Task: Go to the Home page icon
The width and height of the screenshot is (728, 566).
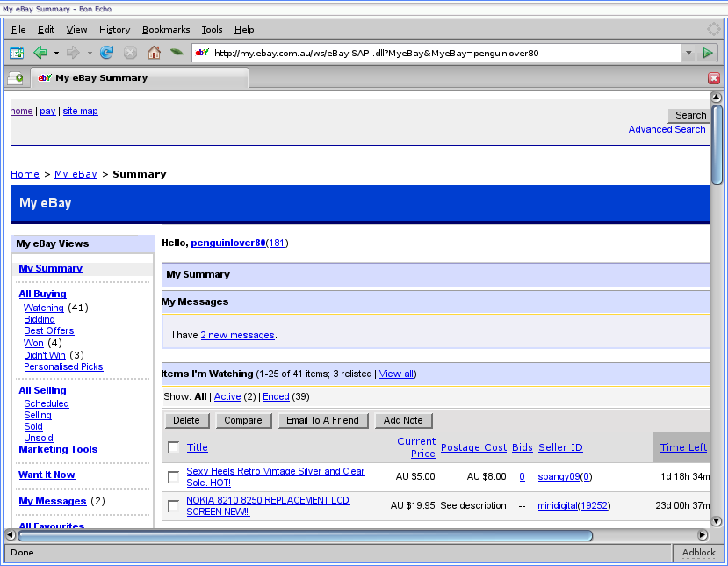Action: click(154, 53)
